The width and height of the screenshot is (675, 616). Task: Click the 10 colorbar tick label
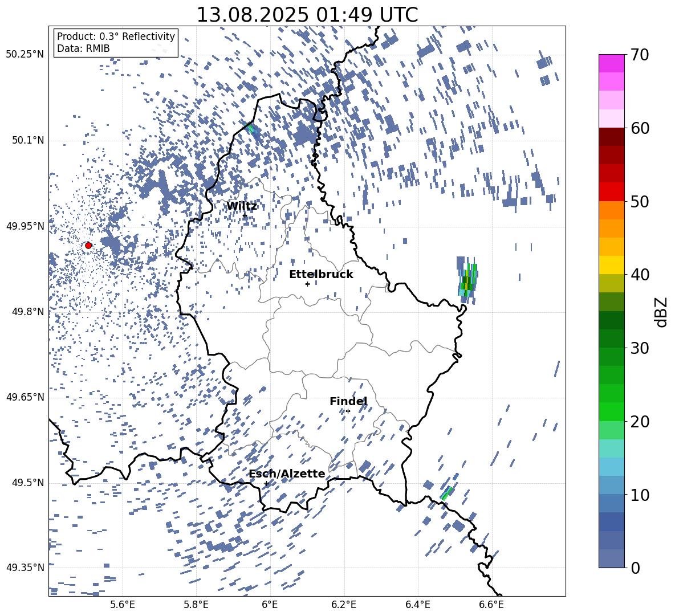click(x=640, y=495)
